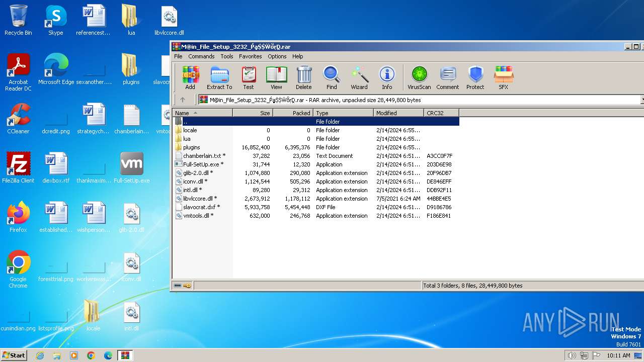Click the Add toolbar icon in WinRAR
The width and height of the screenshot is (644, 362).
click(x=190, y=78)
